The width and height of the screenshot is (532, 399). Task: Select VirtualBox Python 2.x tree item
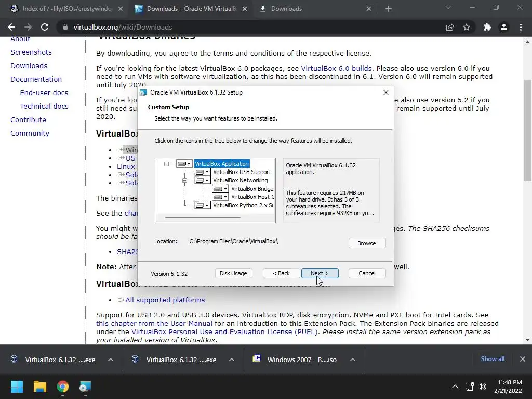point(243,205)
